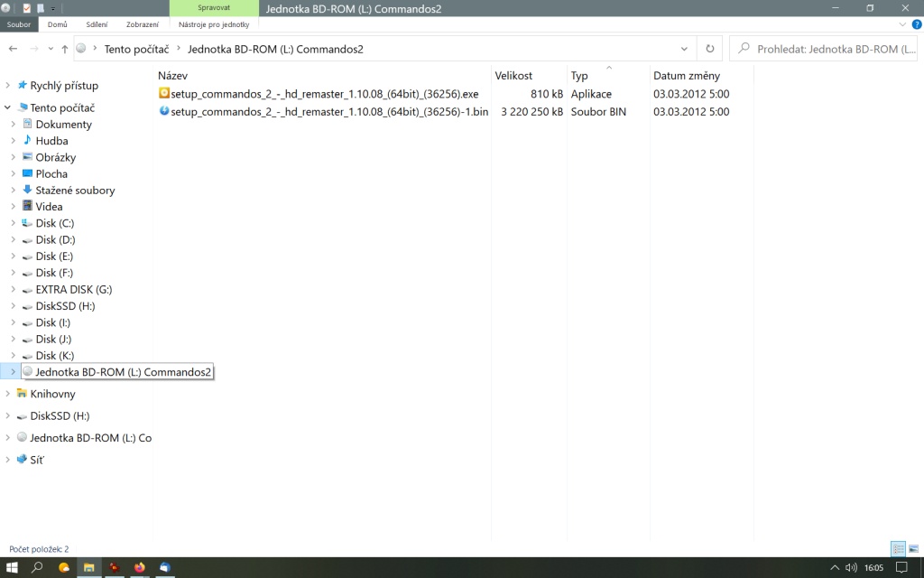Open Dokumenty folder in sidebar
This screenshot has height=578, width=924.
63,125
